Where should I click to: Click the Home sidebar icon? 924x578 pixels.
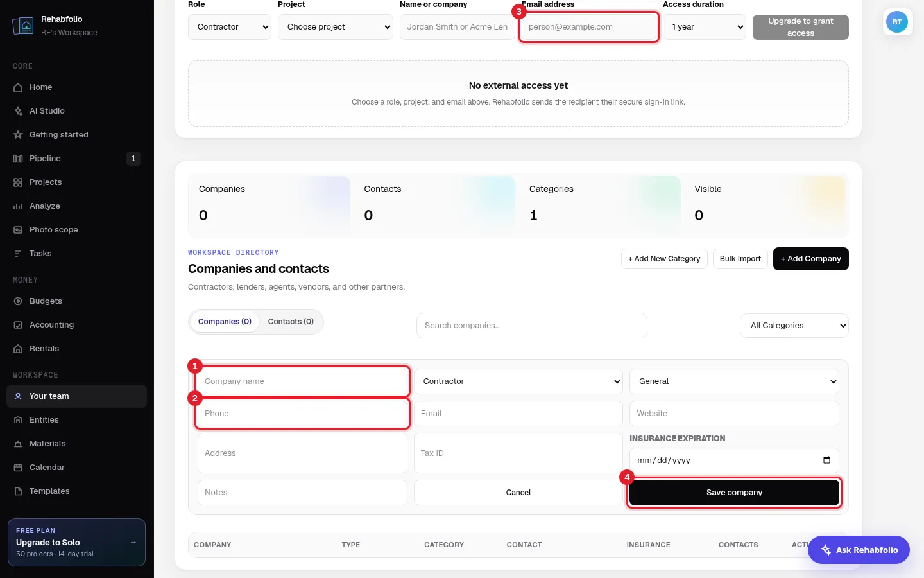point(18,87)
